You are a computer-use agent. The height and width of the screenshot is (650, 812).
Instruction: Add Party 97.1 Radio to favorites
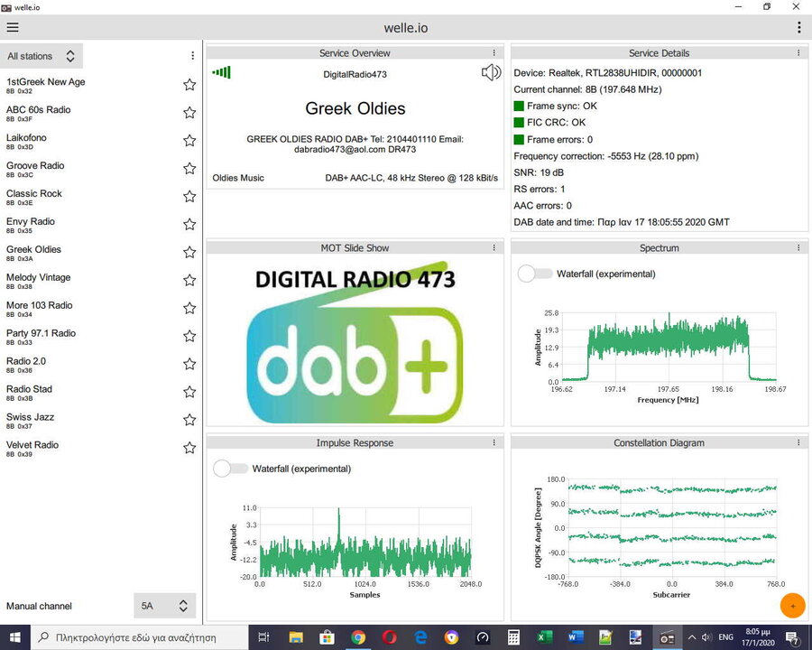[189, 337]
